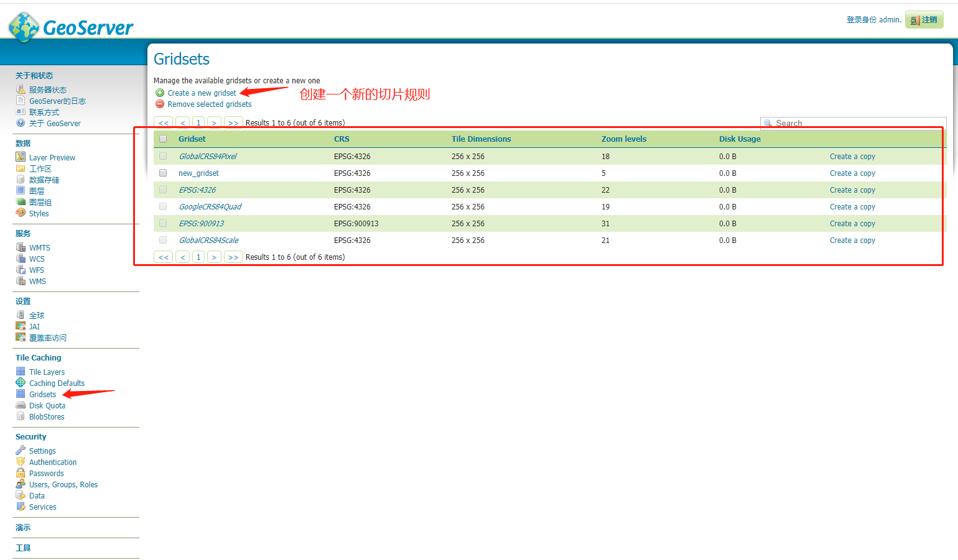Open the Layer Preview page
This screenshot has width=958, height=560.
pyautogui.click(x=52, y=158)
